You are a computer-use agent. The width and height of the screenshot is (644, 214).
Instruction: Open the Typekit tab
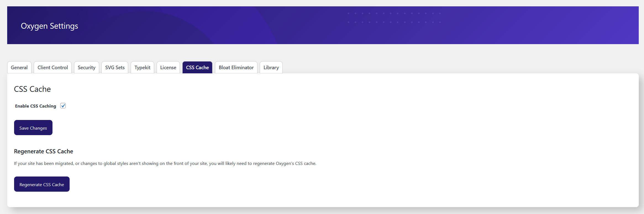(142, 68)
